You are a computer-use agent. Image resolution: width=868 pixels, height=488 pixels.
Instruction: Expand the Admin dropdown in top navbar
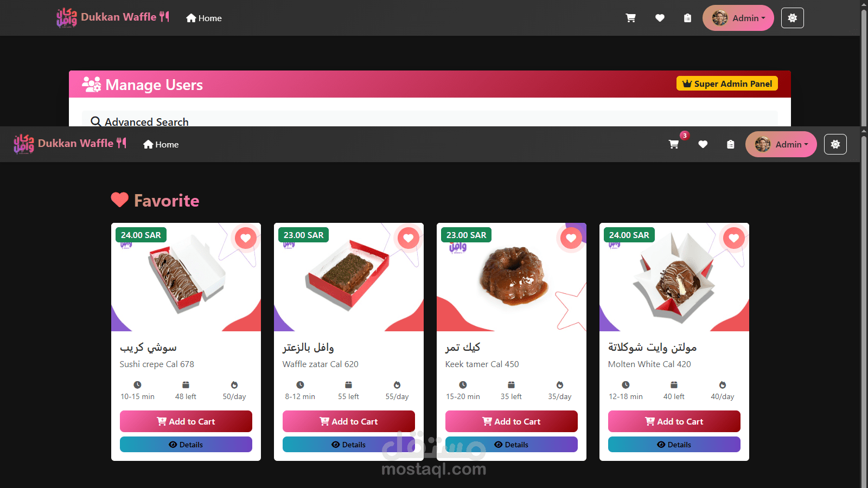pos(738,18)
